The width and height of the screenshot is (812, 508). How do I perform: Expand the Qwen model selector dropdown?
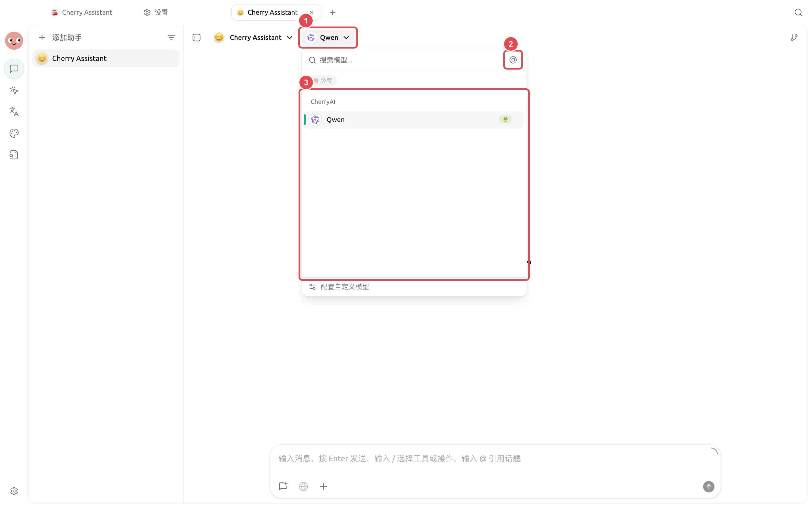(328, 37)
